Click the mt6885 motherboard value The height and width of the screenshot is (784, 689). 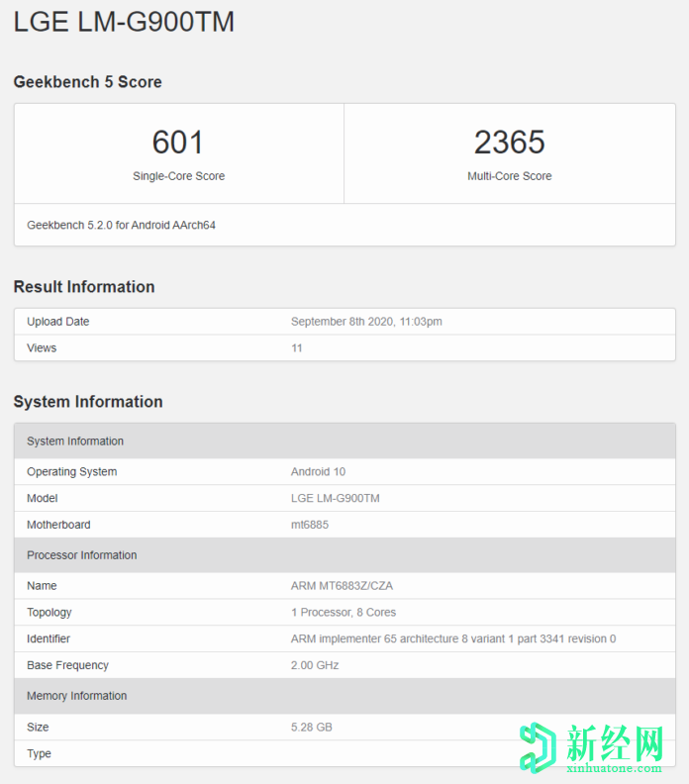310,525
